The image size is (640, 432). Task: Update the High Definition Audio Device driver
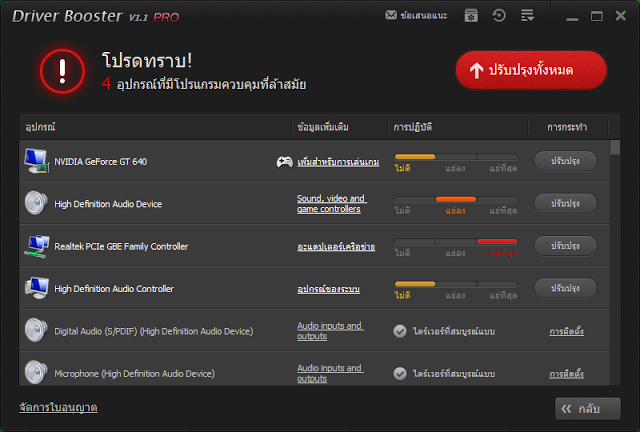[565, 203]
